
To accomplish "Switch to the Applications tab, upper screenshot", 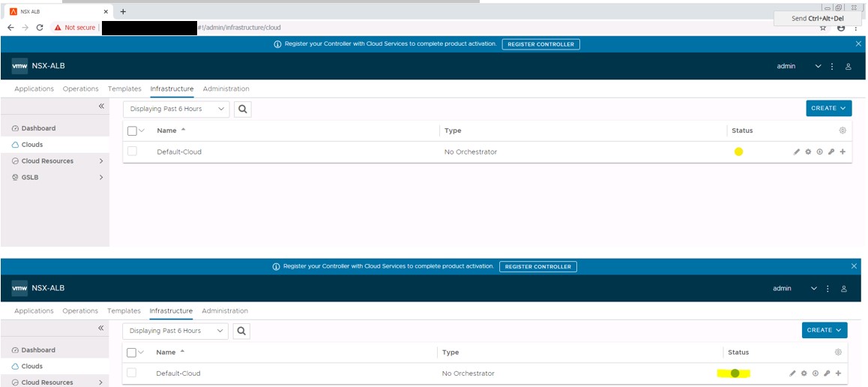I will 34,88.
